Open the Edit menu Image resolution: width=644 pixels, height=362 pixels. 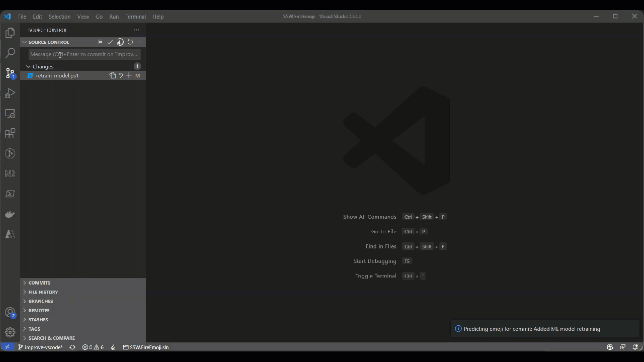coord(38,17)
